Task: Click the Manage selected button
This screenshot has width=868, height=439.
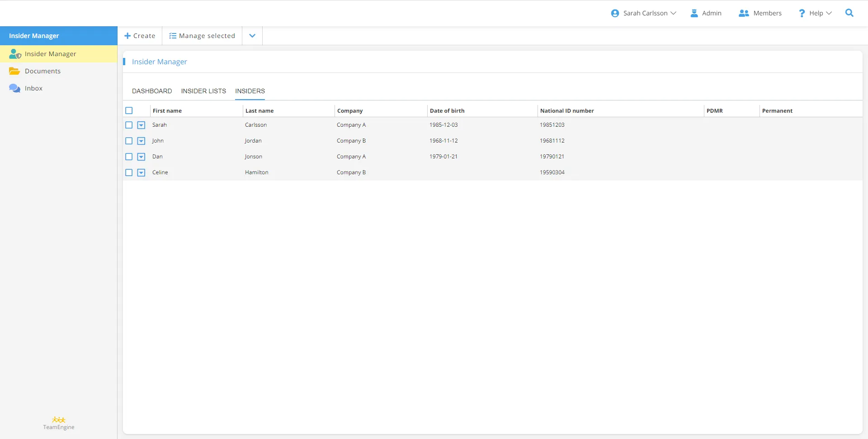Action: click(x=202, y=36)
